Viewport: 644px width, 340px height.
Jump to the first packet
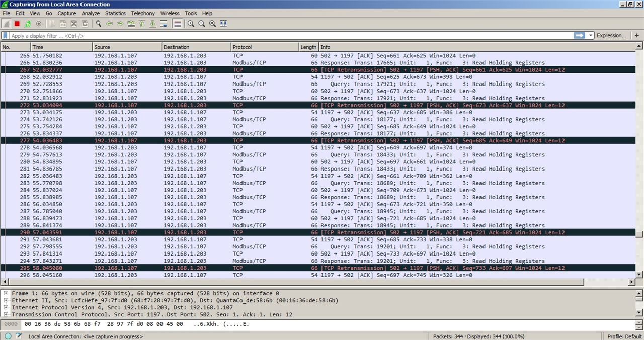(x=142, y=24)
